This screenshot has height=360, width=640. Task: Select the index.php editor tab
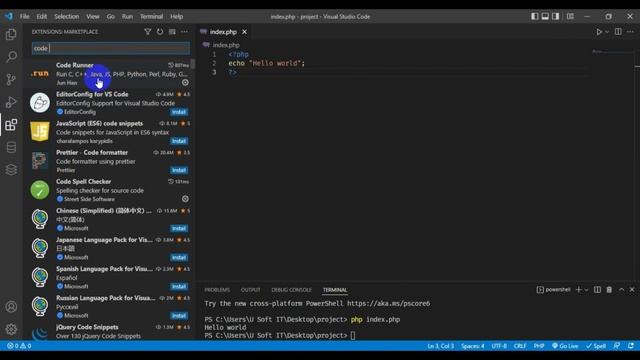[223, 32]
